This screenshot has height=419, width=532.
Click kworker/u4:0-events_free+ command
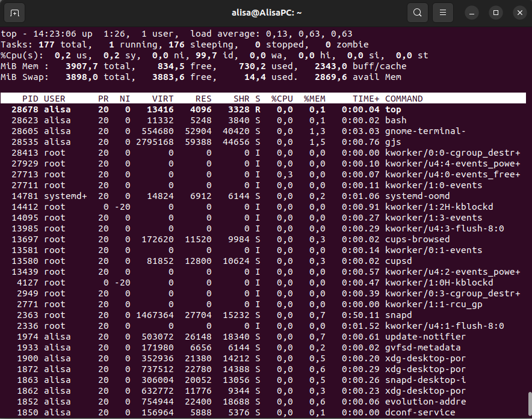453,174
